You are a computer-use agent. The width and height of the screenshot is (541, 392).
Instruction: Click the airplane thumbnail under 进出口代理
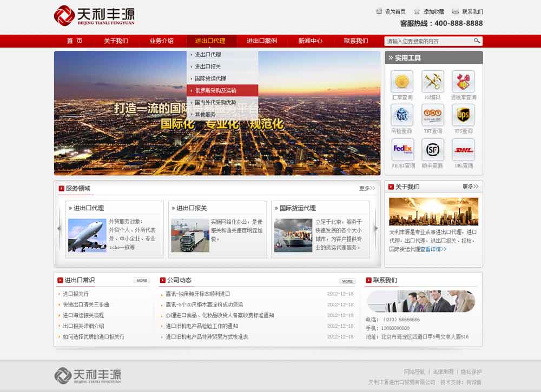(87, 235)
